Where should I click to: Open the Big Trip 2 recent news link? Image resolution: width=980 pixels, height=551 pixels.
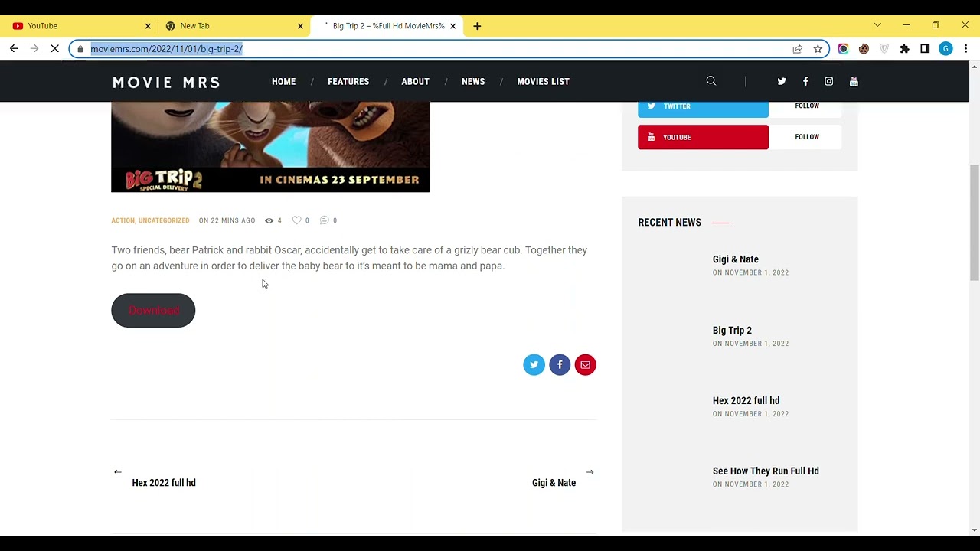pyautogui.click(x=732, y=331)
